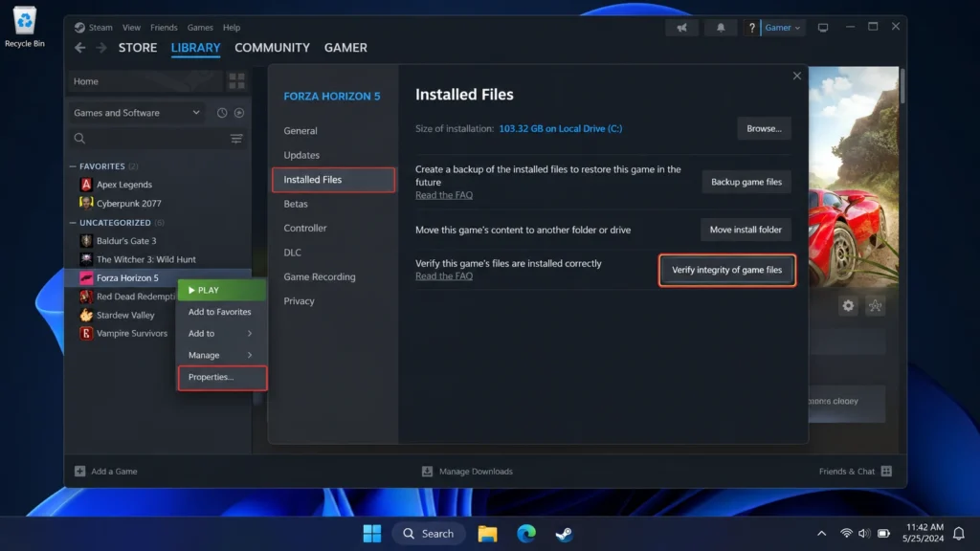Open File Explorer from the taskbar
The image size is (980, 551).
point(487,534)
